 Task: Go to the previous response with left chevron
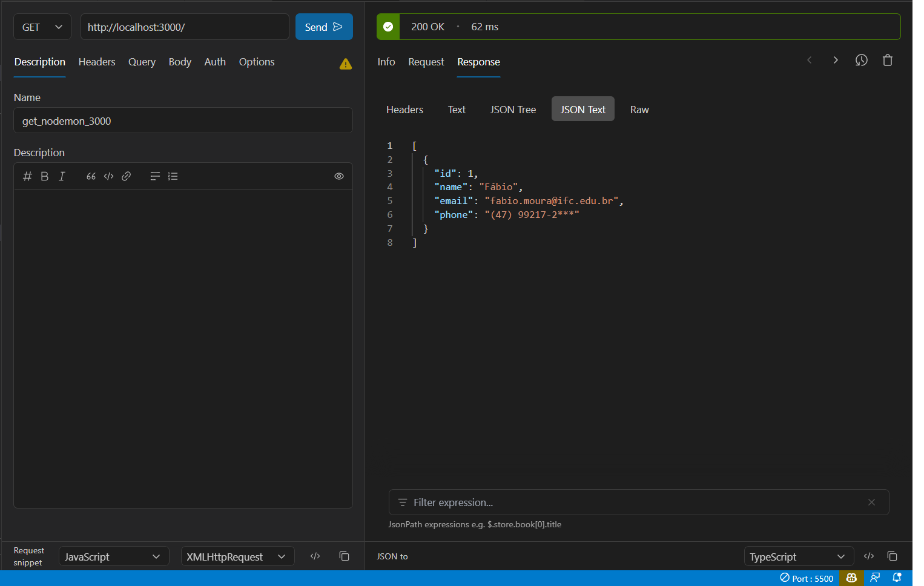810,60
